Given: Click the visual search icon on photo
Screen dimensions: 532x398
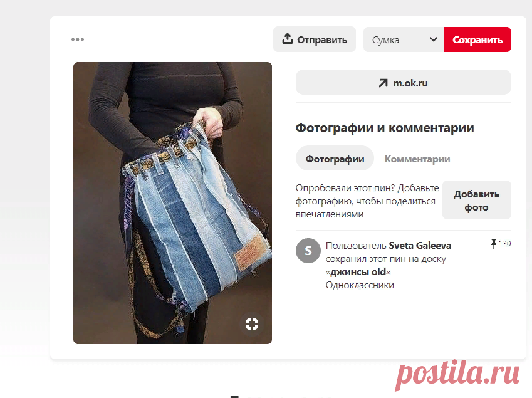Looking at the screenshot, I should tap(252, 324).
